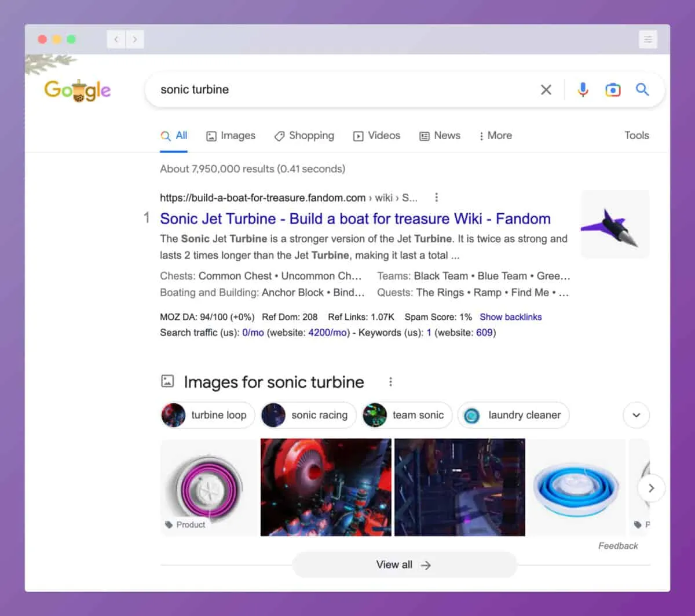Click the voice search microphone icon
The width and height of the screenshot is (695, 616).
[x=583, y=90]
